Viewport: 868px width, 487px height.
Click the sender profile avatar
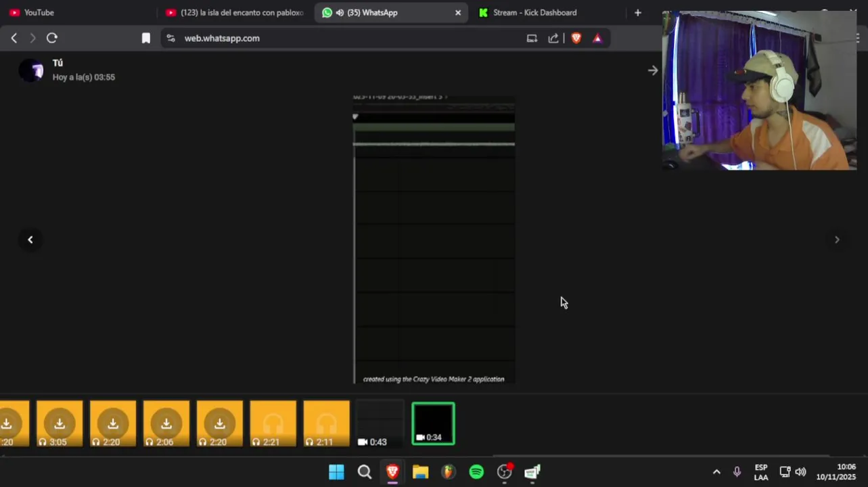click(31, 70)
